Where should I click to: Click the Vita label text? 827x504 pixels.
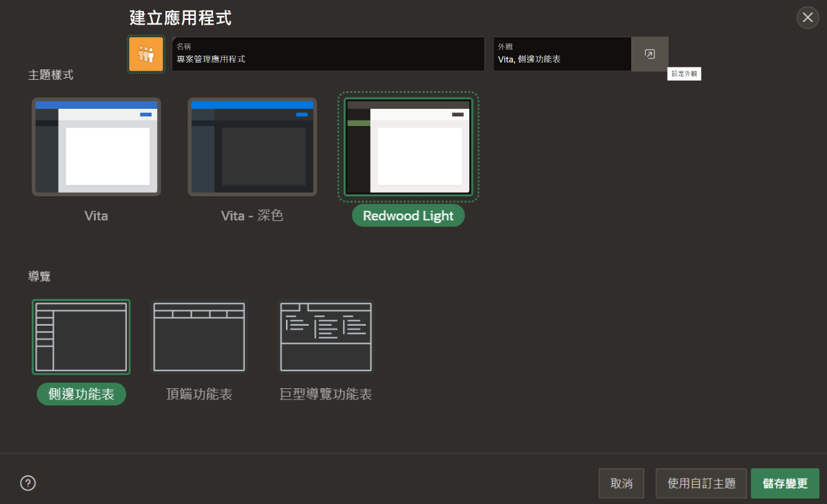96,216
